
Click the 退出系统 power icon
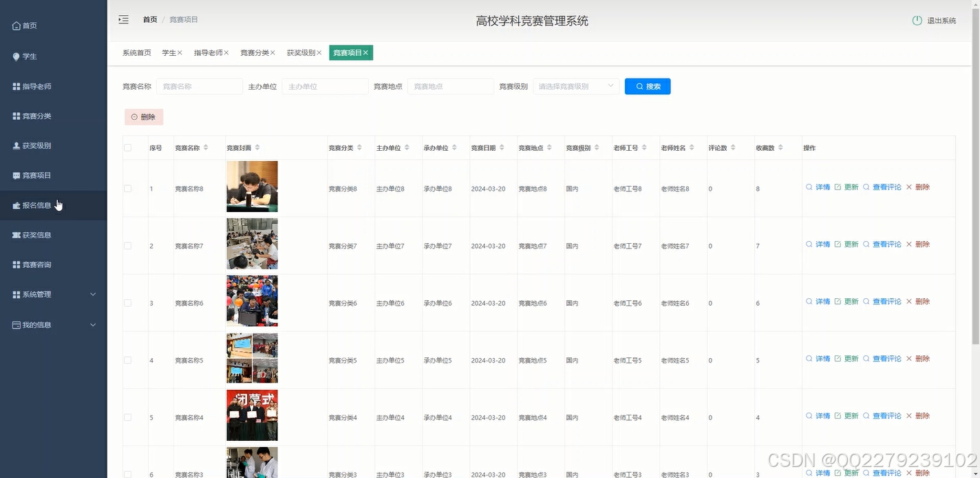(917, 20)
